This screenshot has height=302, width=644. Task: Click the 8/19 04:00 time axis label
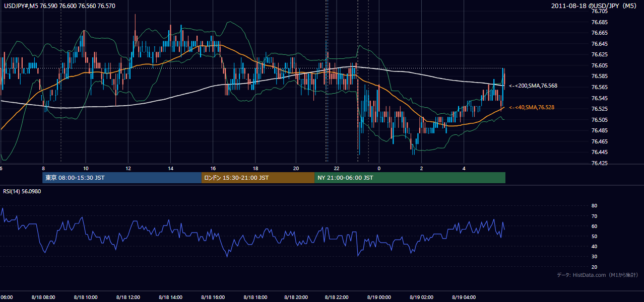[464, 297]
